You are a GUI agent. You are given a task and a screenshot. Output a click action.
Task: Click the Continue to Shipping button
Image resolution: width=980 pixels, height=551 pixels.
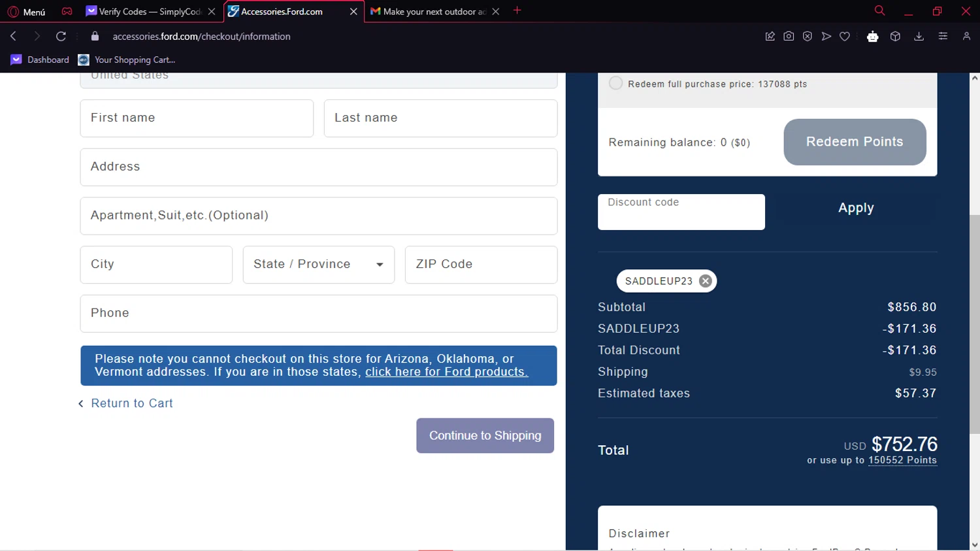(x=485, y=435)
